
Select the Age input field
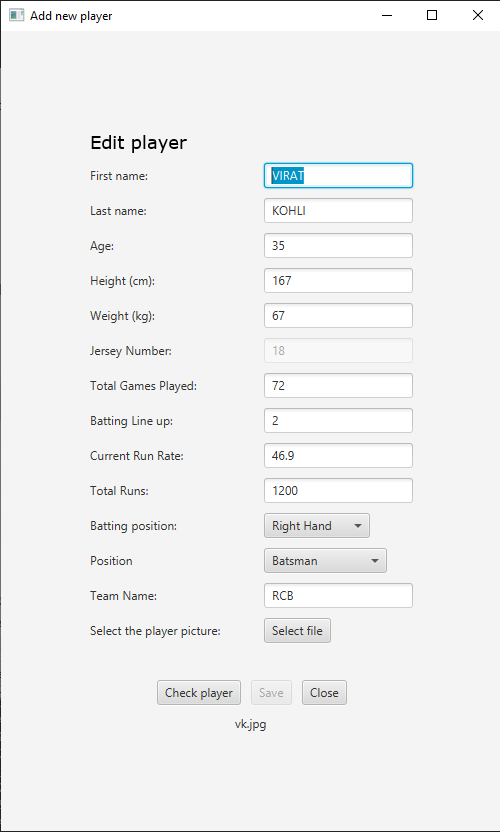pos(339,246)
